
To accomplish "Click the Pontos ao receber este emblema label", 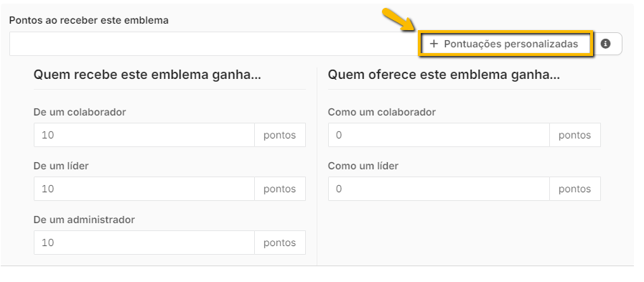I will pos(89,20).
